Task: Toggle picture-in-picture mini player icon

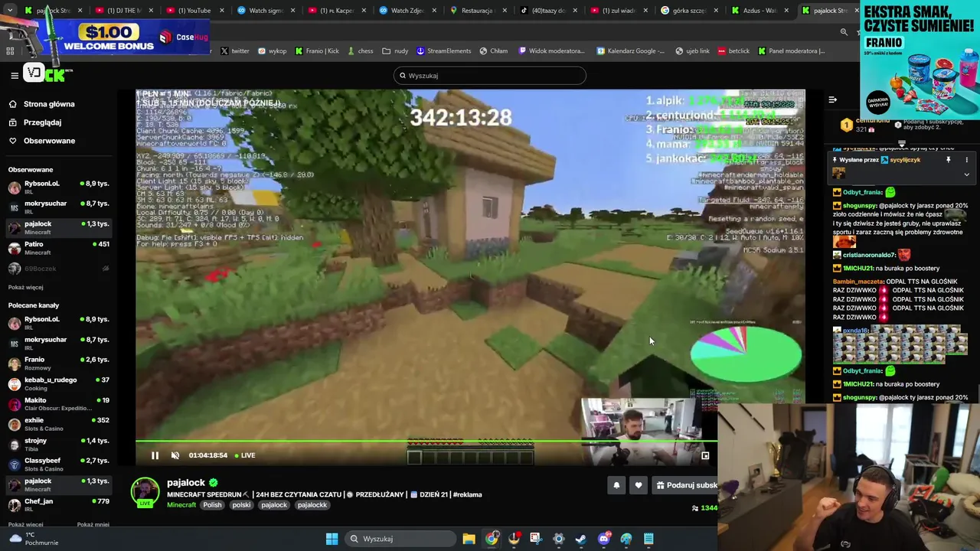Action: point(705,455)
